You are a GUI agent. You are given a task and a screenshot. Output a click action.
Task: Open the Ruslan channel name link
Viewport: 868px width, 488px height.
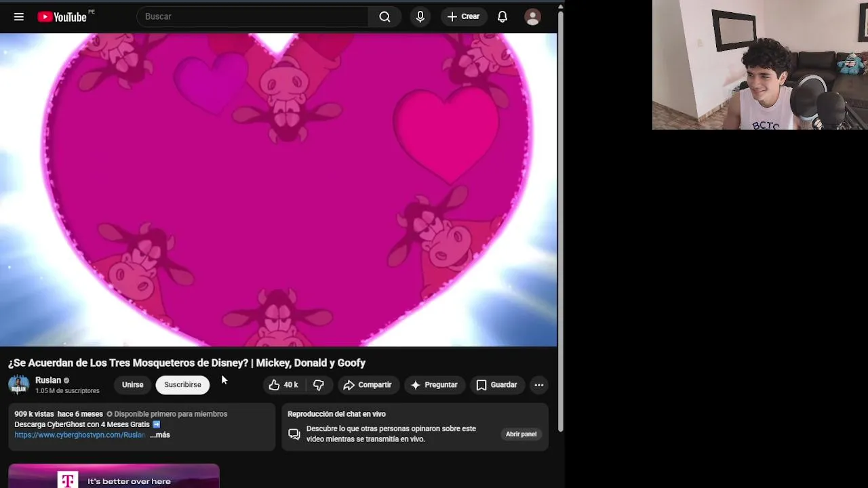click(48, 380)
